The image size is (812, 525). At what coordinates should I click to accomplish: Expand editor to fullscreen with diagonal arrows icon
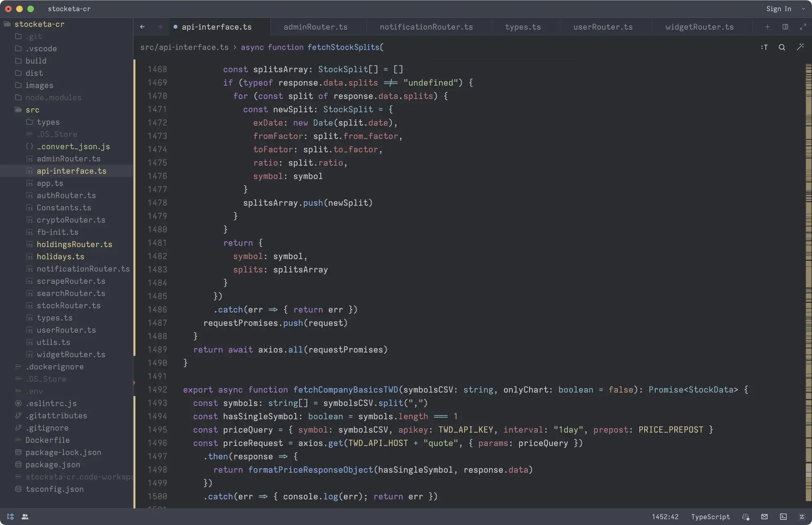point(803,27)
